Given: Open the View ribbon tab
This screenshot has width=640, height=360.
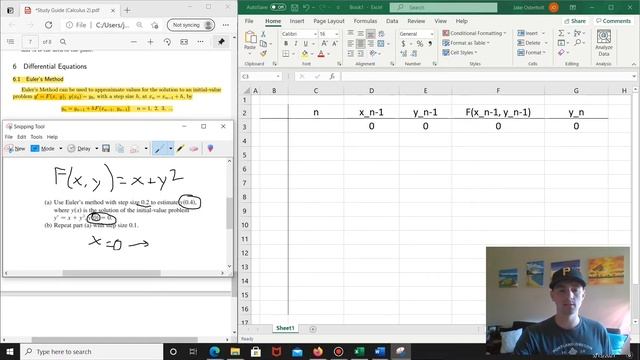Looking at the screenshot, I should [440, 21].
